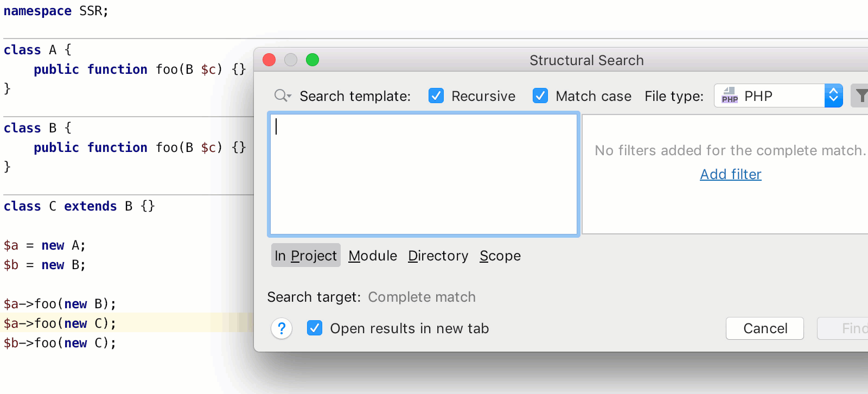Select the Directory scope tab
Screen dimensions: 868x394
point(438,256)
